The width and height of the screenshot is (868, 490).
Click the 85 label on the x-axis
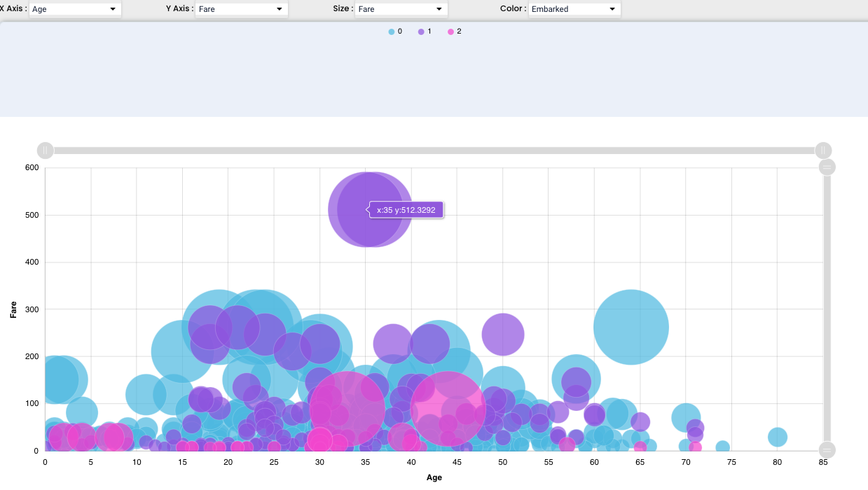click(x=823, y=462)
